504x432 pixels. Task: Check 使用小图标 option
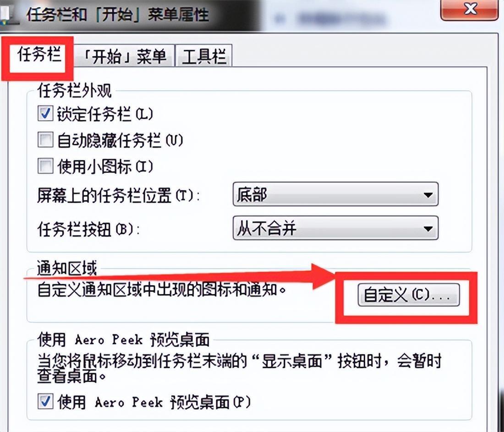[x=45, y=166]
